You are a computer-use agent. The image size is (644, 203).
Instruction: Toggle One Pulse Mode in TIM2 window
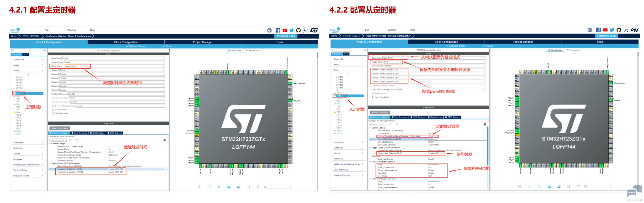click(x=373, y=97)
